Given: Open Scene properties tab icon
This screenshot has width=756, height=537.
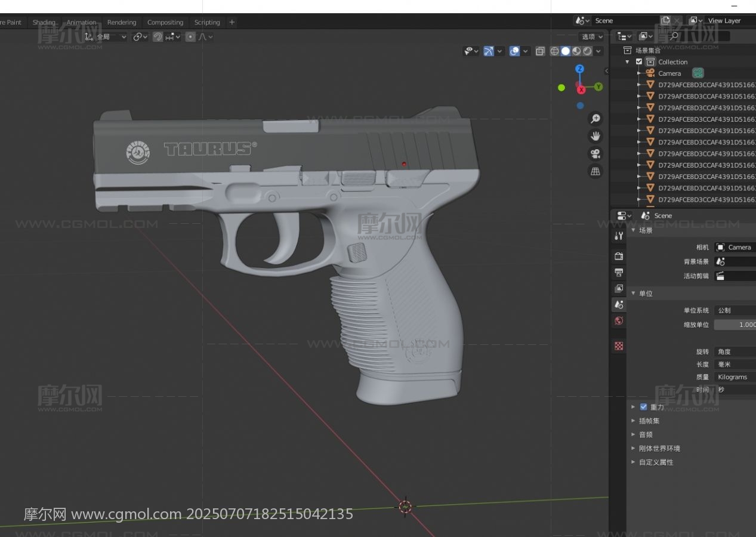Looking at the screenshot, I should coord(619,304).
